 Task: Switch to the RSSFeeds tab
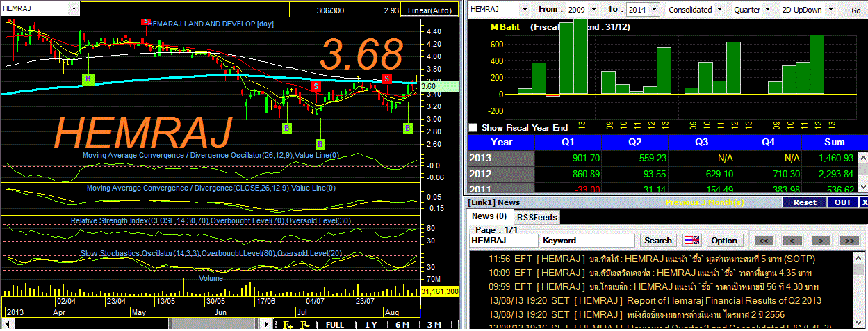(x=537, y=217)
